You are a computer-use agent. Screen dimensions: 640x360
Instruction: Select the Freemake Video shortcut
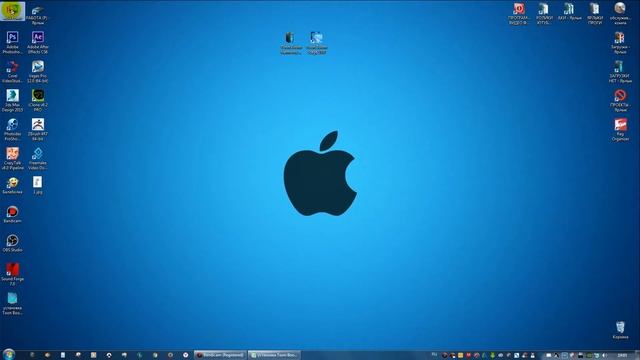point(38,158)
